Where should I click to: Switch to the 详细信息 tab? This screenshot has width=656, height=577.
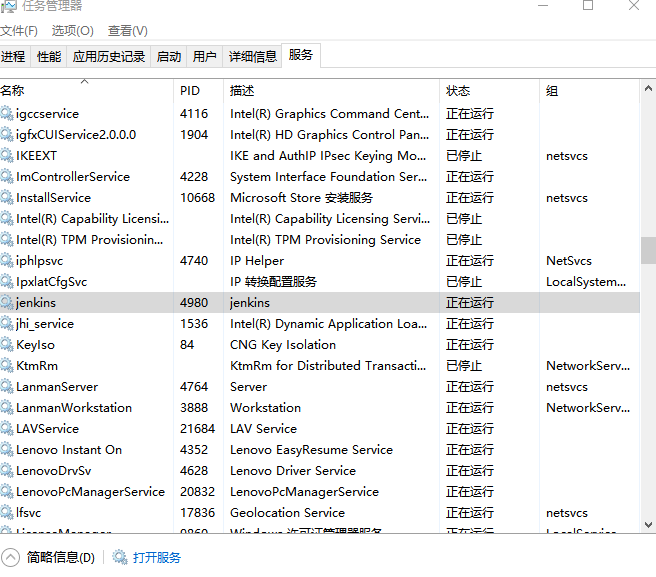[252, 56]
